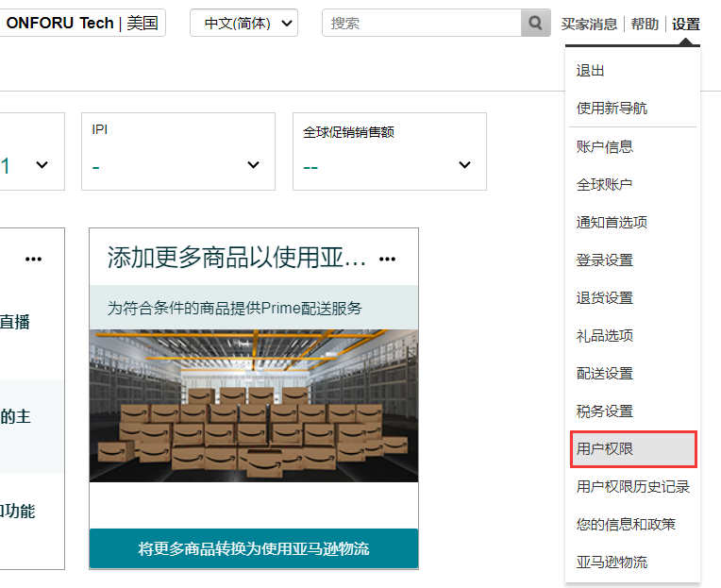This screenshot has width=721, height=588.
Task: Click the ONFORU Tech | 美国 account switcher
Action: coord(82,23)
